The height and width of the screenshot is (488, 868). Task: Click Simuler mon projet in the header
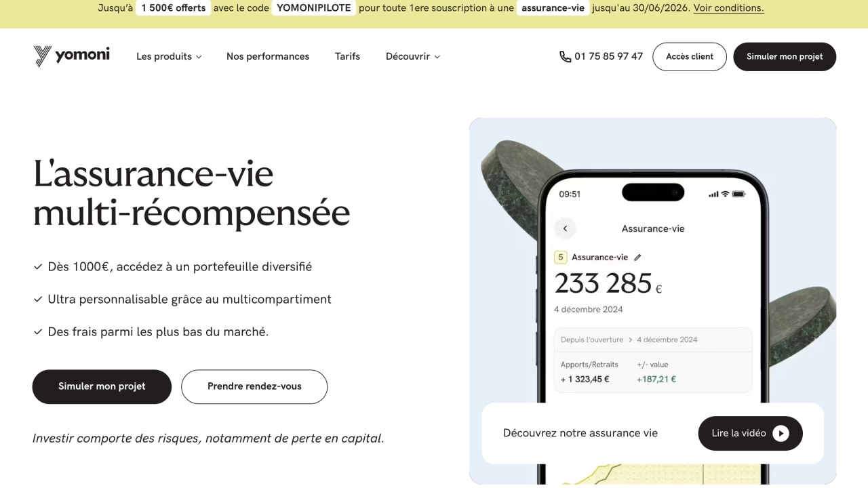click(785, 56)
